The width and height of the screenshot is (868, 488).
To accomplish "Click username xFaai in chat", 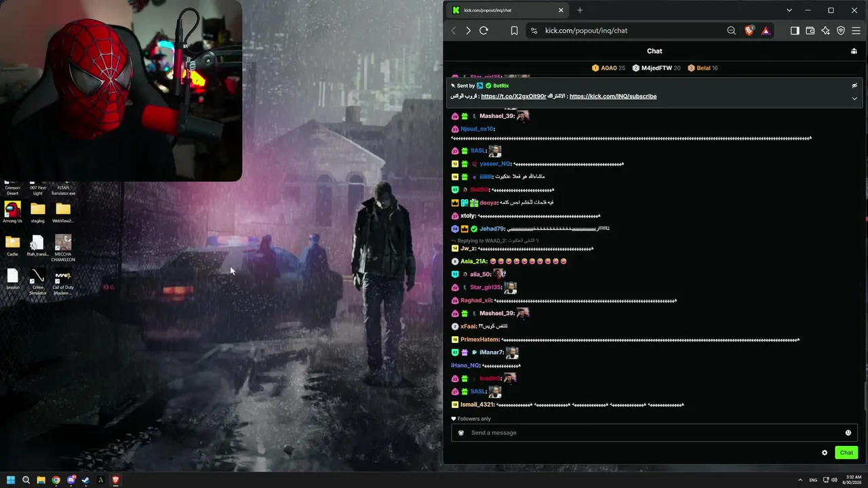I will tap(469, 326).
